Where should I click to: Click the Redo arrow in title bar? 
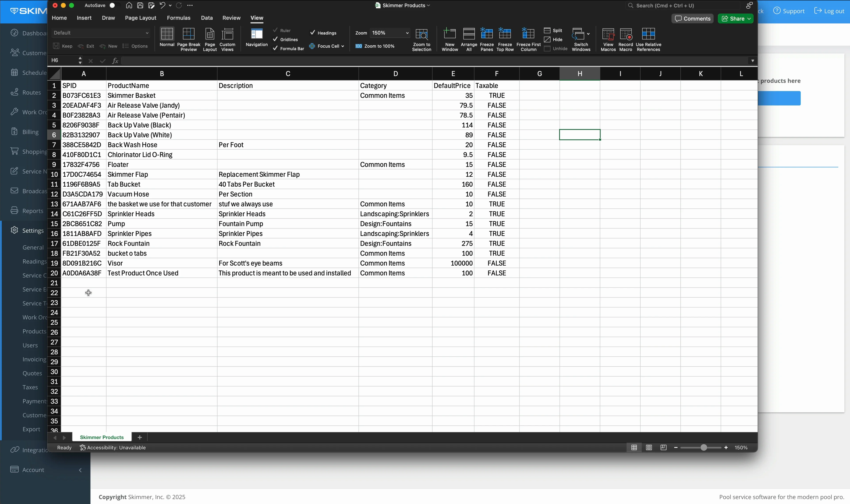point(179,6)
